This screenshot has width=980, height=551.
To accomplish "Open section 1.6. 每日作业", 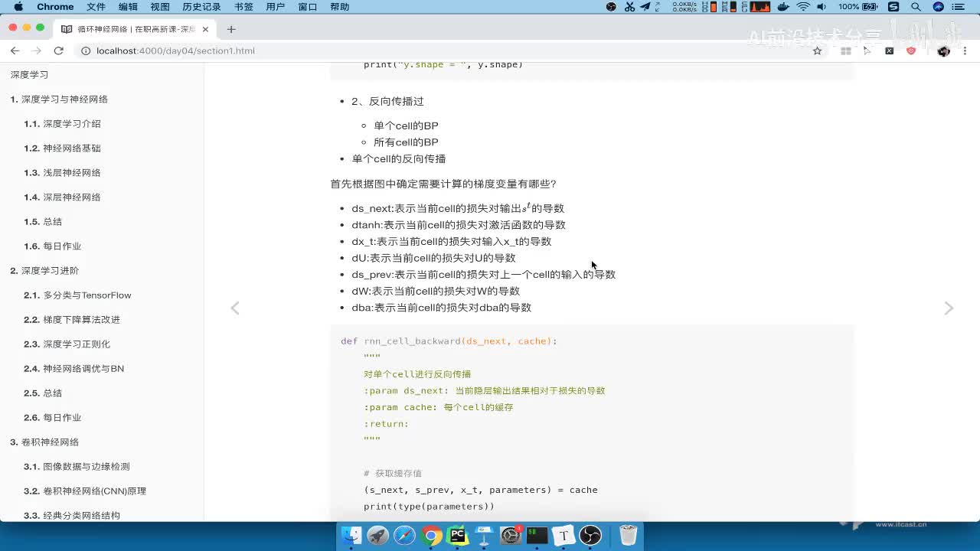I will [52, 246].
